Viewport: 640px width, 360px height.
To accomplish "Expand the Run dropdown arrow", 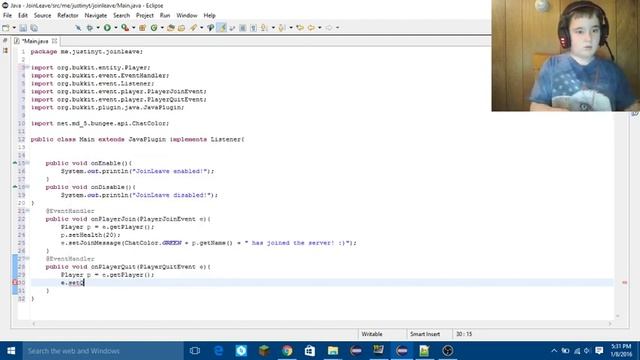I will 116,28.
